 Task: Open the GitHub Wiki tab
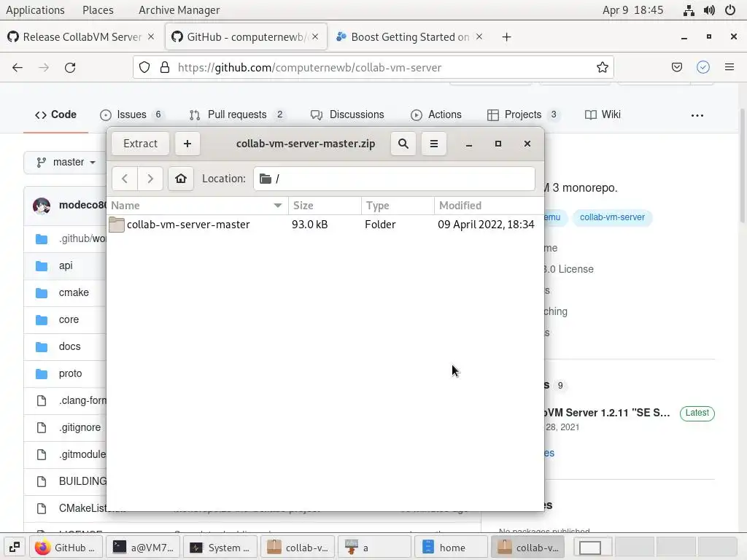click(603, 114)
